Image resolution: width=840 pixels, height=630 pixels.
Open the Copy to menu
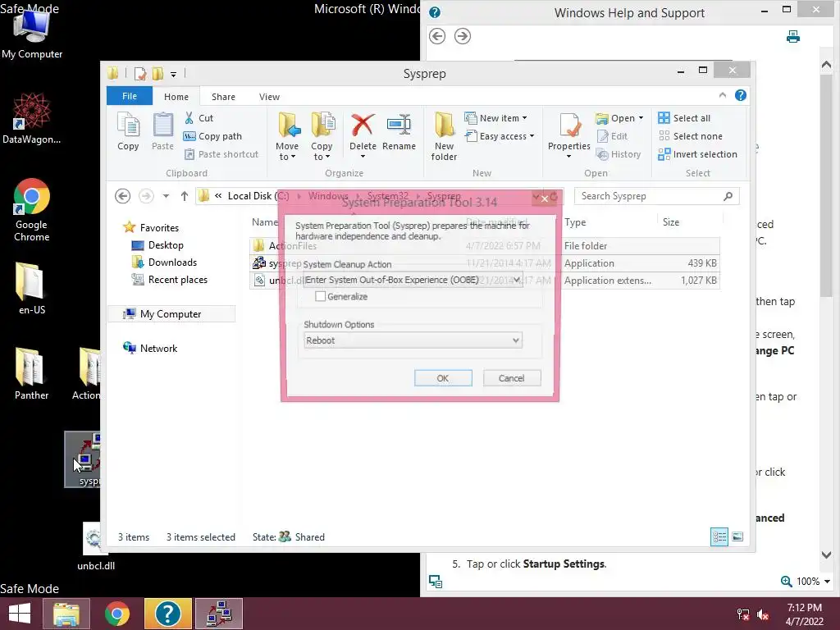322,136
